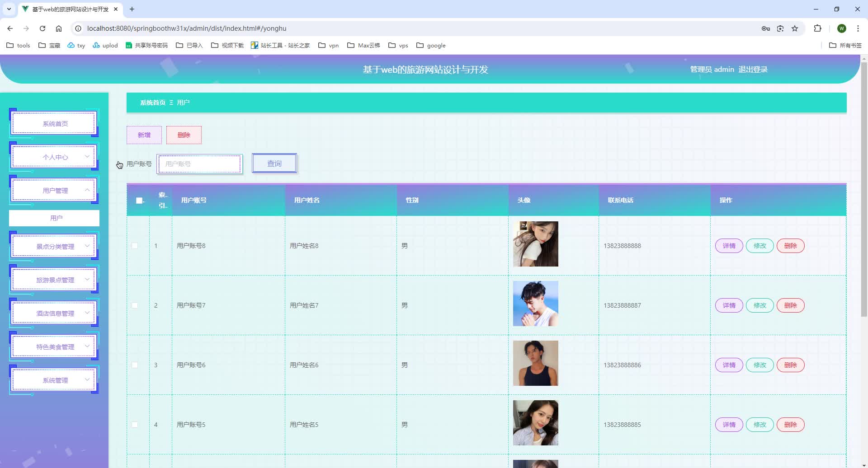Click 修改 for 用户账号8
The image size is (868, 468).
point(759,246)
